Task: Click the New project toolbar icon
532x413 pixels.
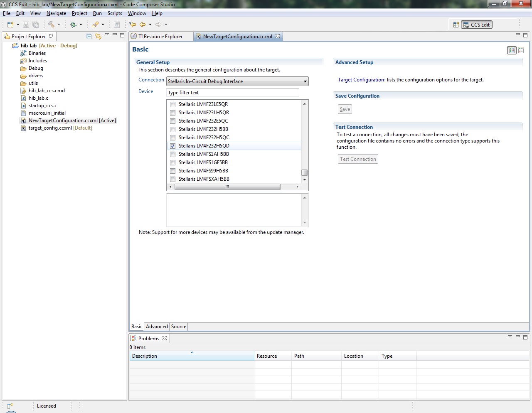Action: click(10, 25)
